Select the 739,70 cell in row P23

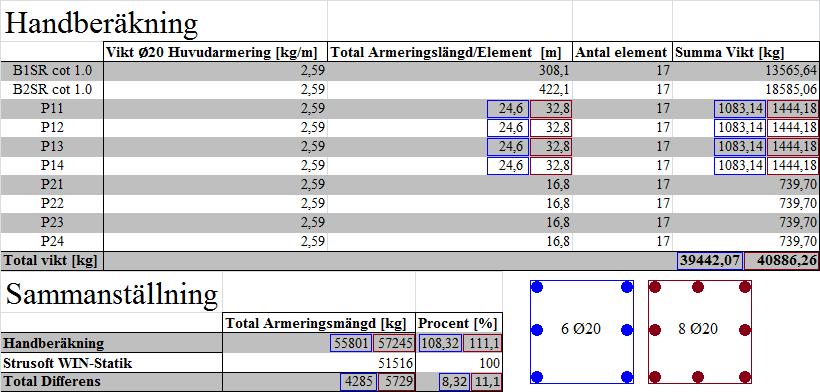point(799,223)
